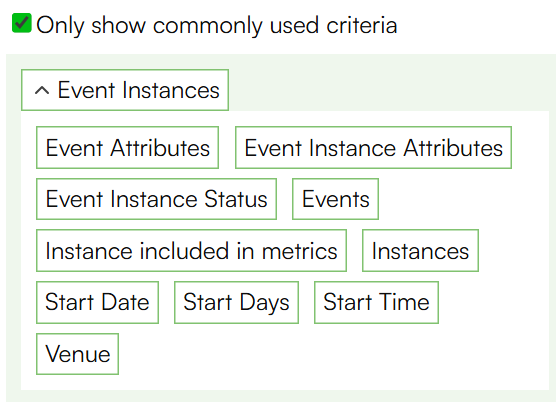556x402 pixels.
Task: Select 'Instance included in metrics' criterion
Action: point(191,251)
